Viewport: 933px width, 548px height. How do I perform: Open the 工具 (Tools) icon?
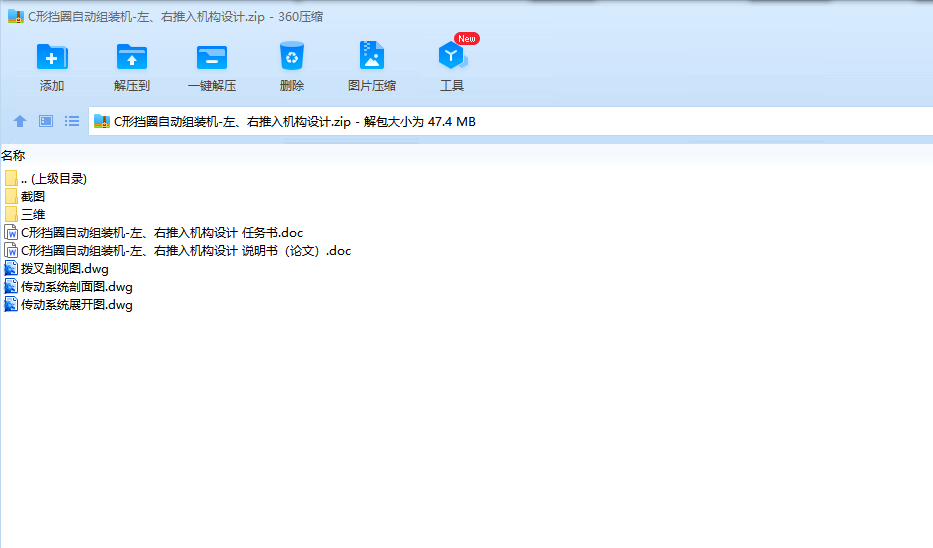coord(452,57)
